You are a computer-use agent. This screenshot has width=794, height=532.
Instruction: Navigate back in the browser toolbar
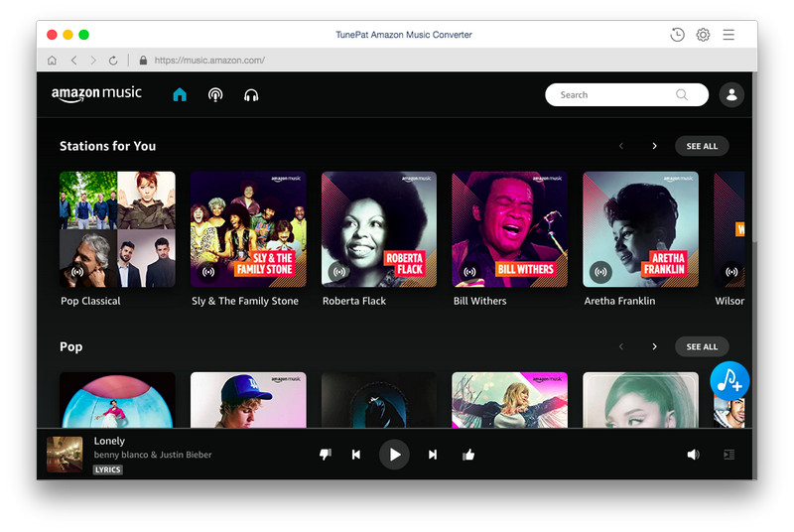pos(73,61)
